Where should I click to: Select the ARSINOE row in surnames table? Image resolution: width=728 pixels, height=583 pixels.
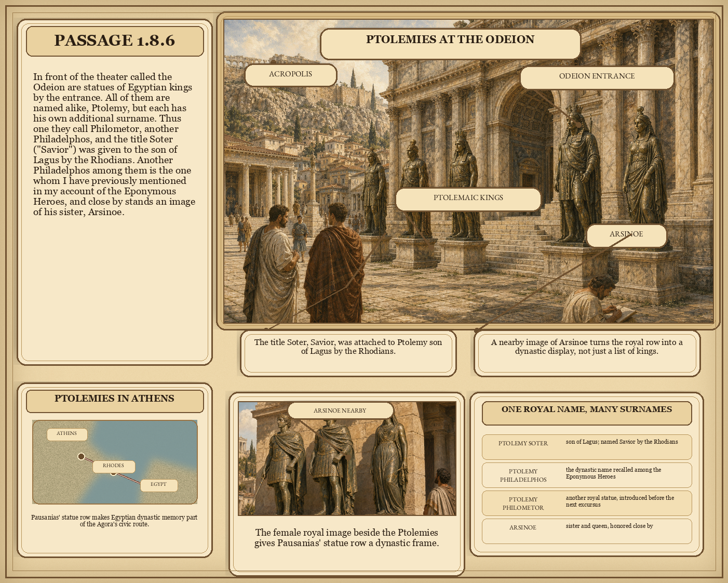[587, 531]
